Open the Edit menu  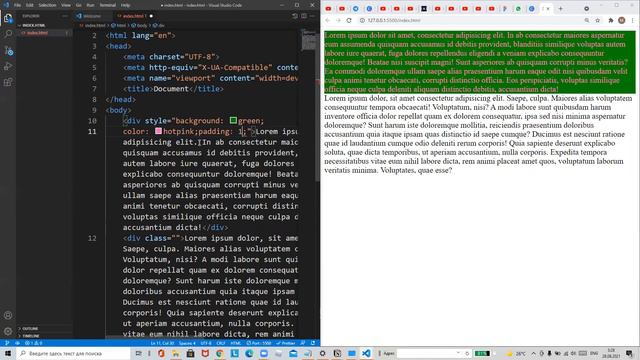coord(30,5)
